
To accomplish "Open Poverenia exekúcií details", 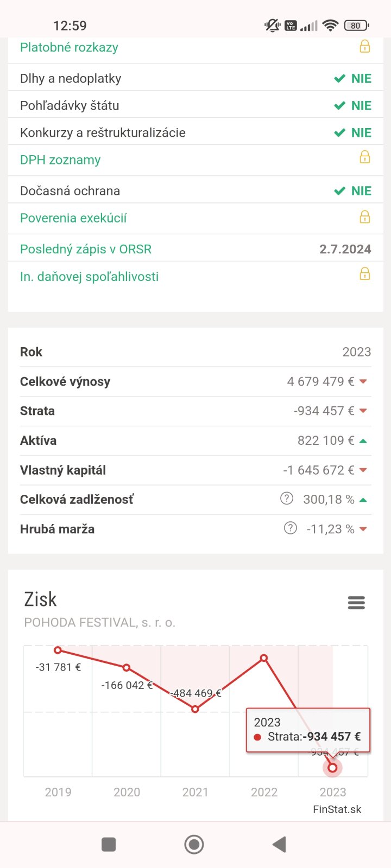I will (x=73, y=218).
